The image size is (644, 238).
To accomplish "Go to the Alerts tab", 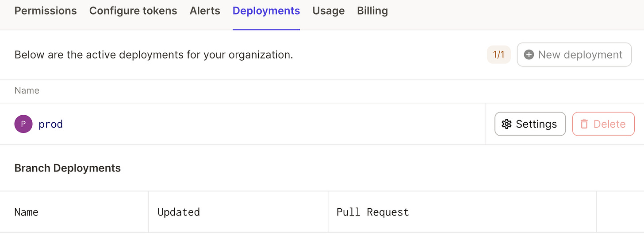I will click(x=205, y=11).
